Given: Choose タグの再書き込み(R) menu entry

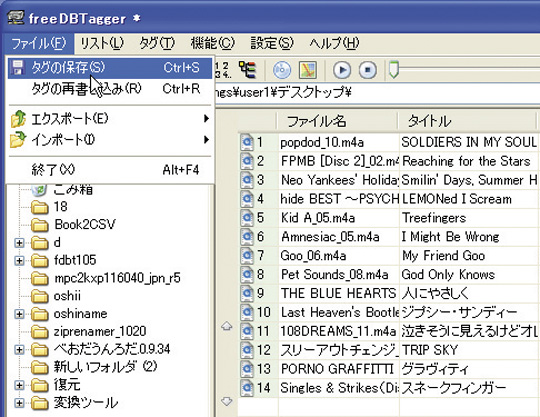Looking at the screenshot, I should (x=110, y=89).
